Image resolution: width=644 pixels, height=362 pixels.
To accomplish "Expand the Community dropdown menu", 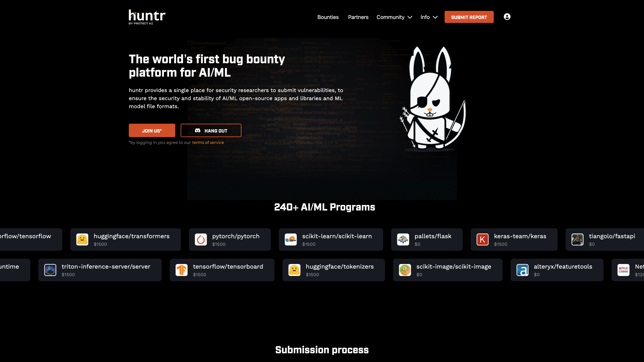I will [x=394, y=17].
